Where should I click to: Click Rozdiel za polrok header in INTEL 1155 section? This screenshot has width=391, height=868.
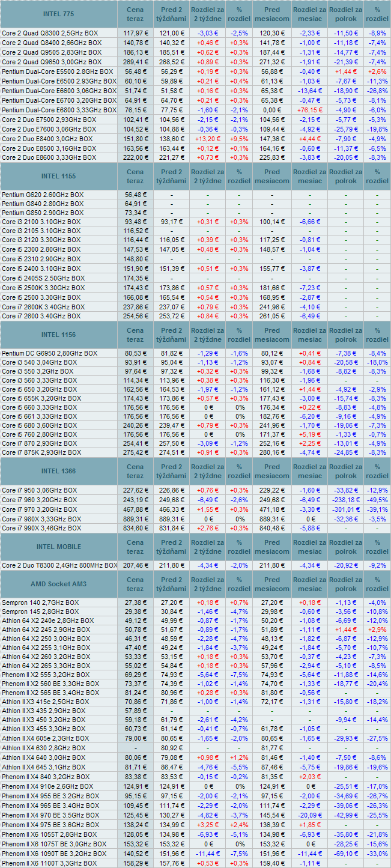pyautogui.click(x=345, y=176)
